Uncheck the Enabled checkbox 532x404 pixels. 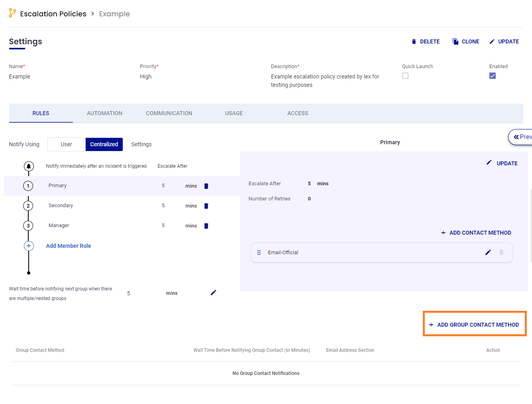tap(493, 76)
